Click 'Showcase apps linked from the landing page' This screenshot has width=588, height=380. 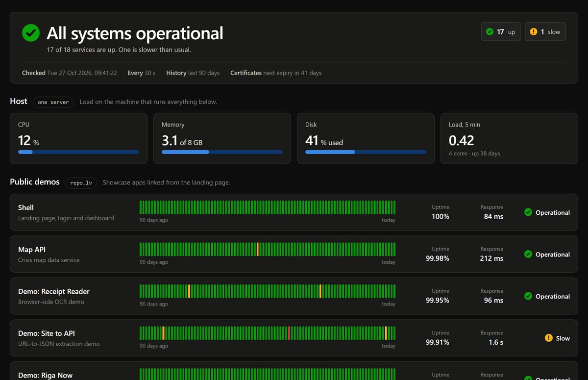pyautogui.click(x=166, y=182)
